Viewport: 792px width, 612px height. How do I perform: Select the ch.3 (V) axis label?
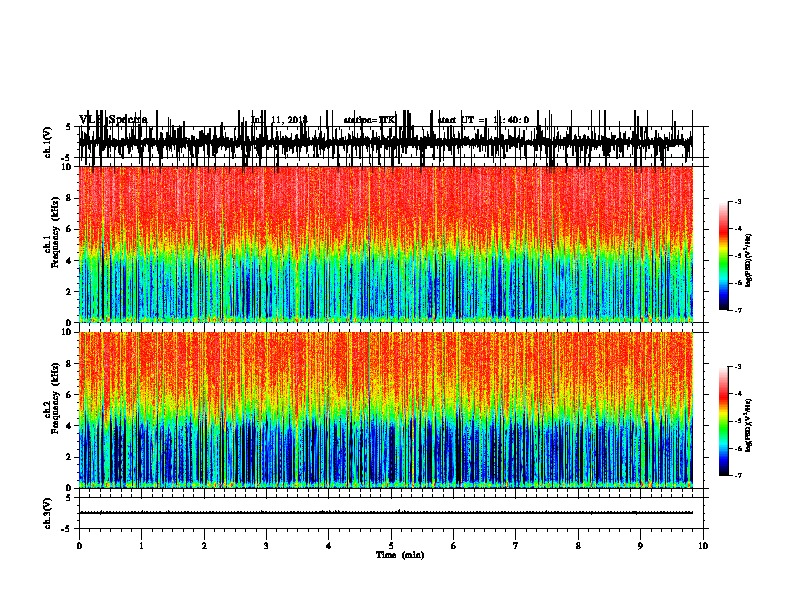coord(48,513)
